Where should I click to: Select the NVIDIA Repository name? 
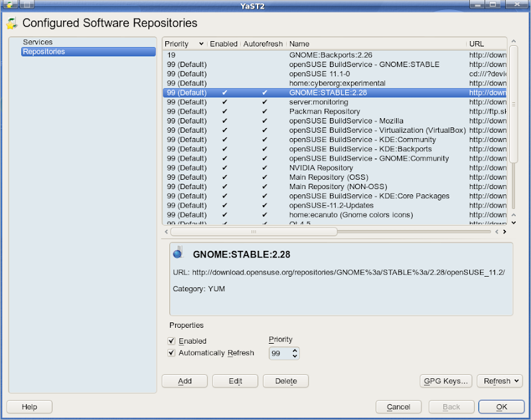[321, 168]
